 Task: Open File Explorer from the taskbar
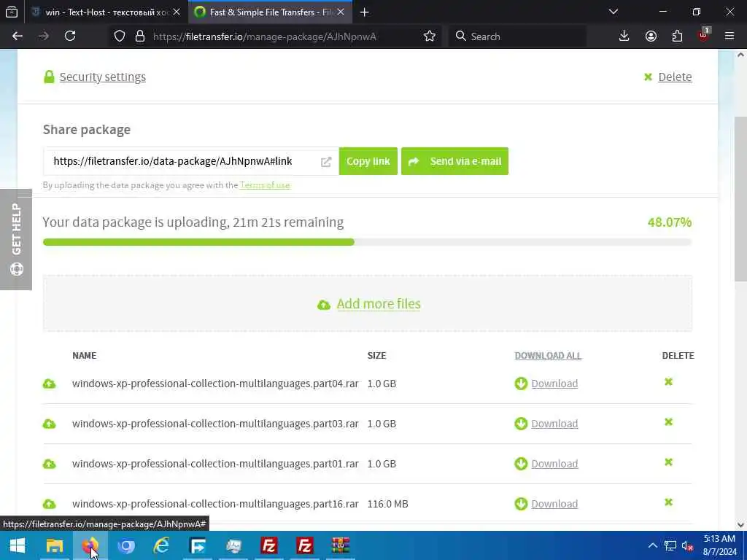pos(54,545)
